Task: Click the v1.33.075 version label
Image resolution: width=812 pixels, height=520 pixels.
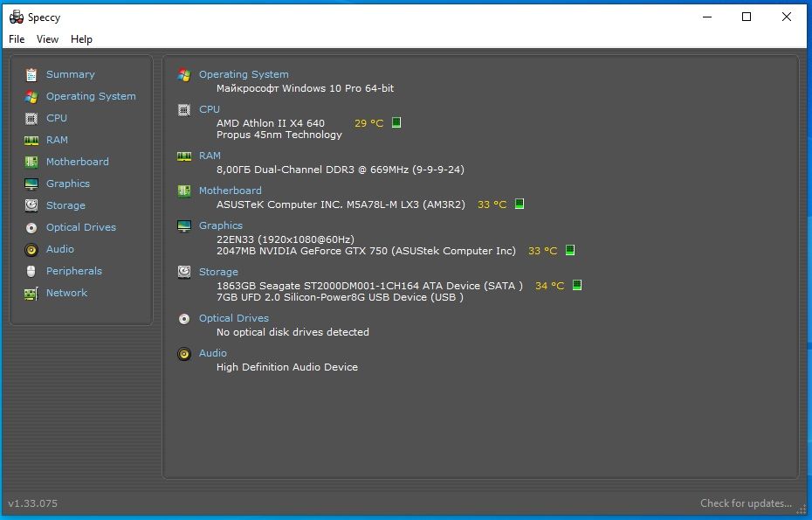Action: coord(32,503)
